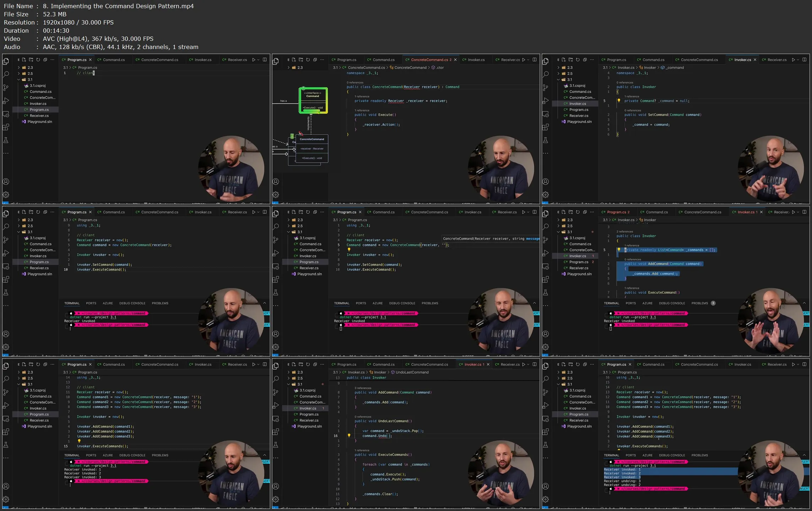This screenshot has height=511, width=812.
Task: Click run play icon in top-right frame
Action: click(793, 60)
